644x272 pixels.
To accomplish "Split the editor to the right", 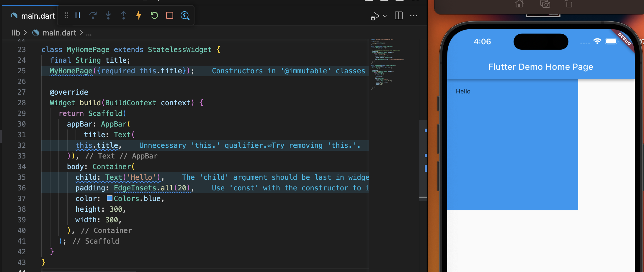I will pyautogui.click(x=399, y=15).
